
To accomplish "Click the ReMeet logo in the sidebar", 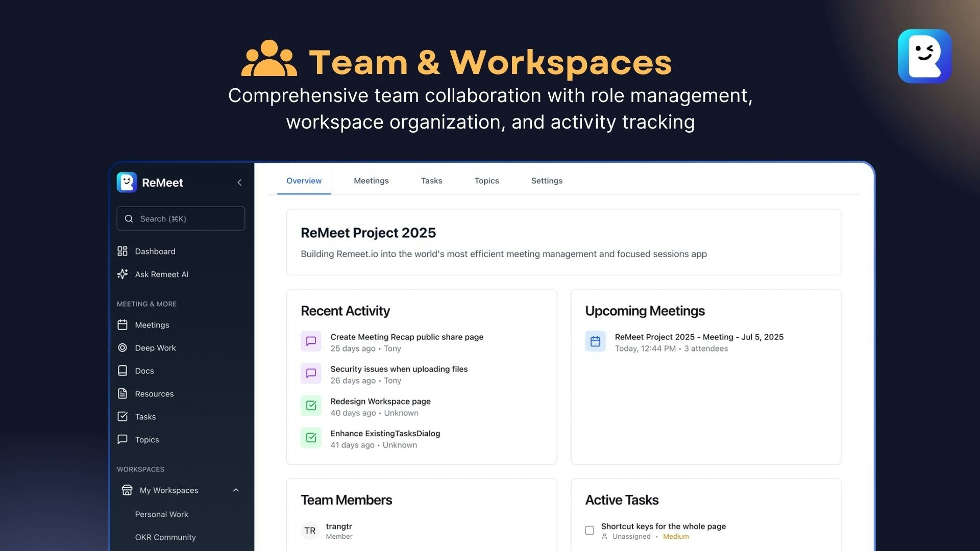I will coord(127,182).
